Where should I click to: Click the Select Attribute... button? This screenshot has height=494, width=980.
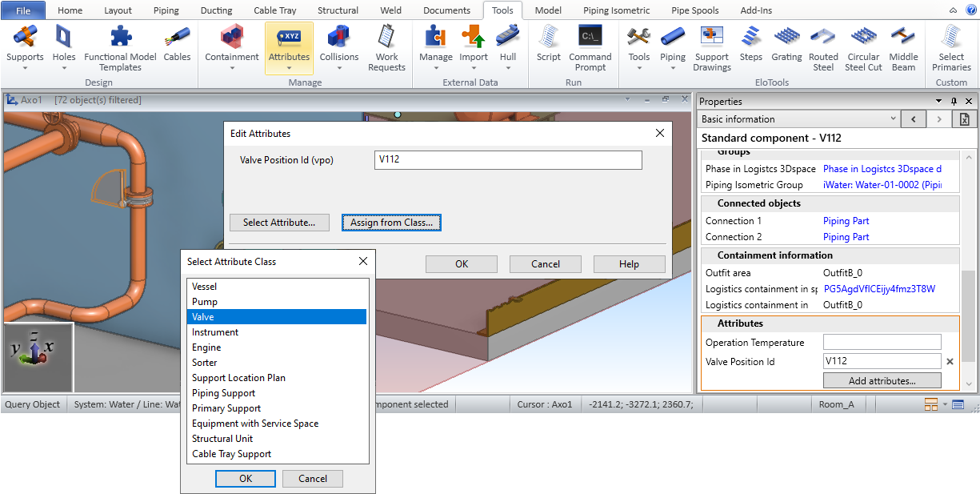(x=279, y=223)
